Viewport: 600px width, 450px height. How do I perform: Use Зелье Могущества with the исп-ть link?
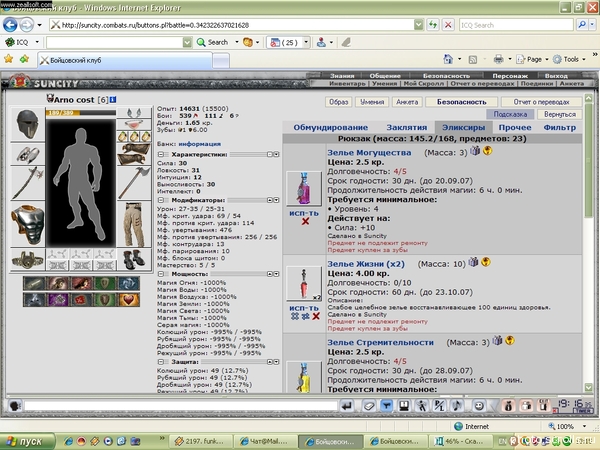pyautogui.click(x=304, y=213)
